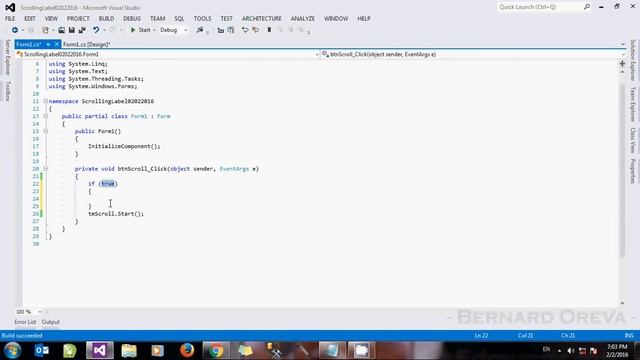
Task: Collapse the namespace ScrollingLabel02022016 block
Action: 45,101
